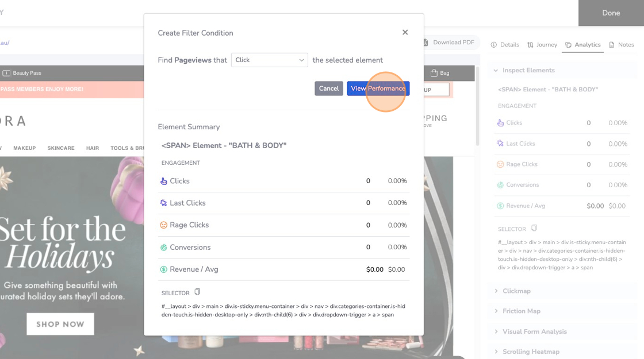
Task: Collapse the Inspect Elements section
Action: point(496,71)
